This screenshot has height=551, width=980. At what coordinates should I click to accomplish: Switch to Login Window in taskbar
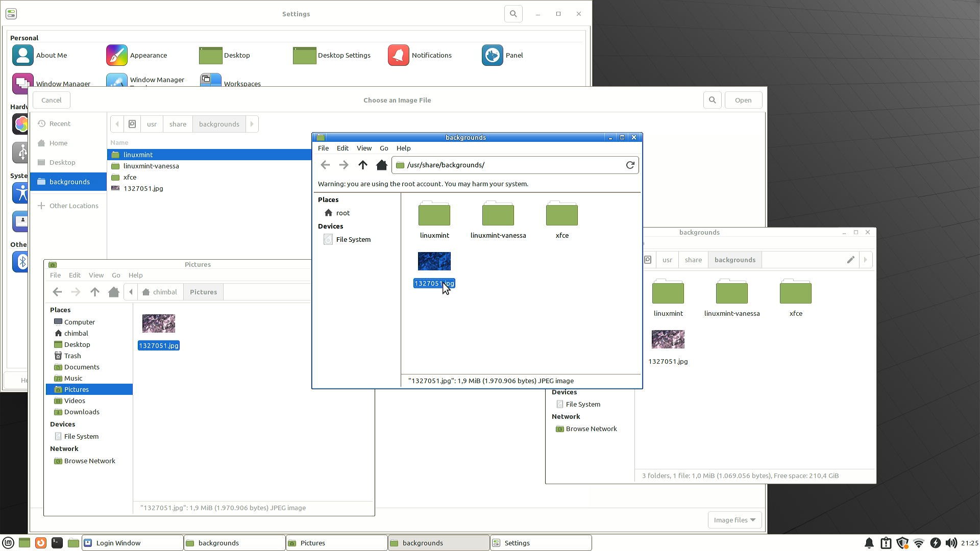133,543
